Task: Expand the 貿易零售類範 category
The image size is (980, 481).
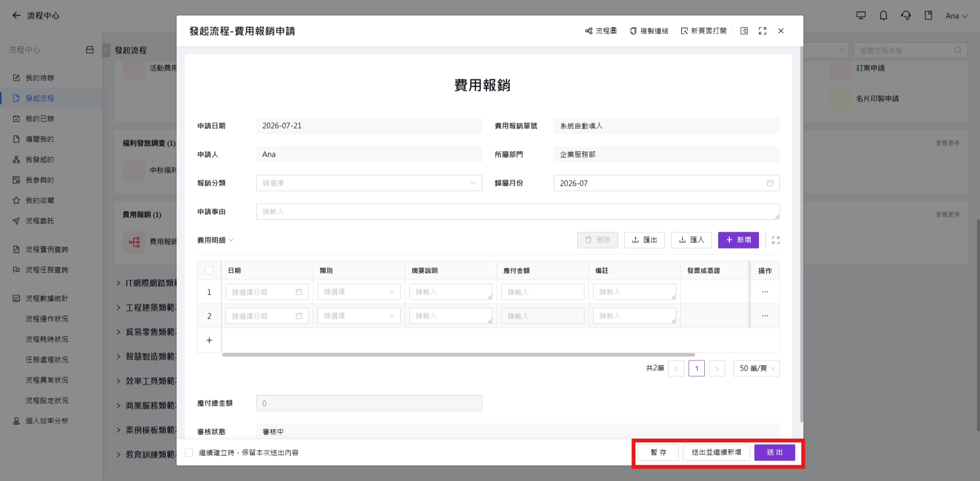Action: [118, 332]
